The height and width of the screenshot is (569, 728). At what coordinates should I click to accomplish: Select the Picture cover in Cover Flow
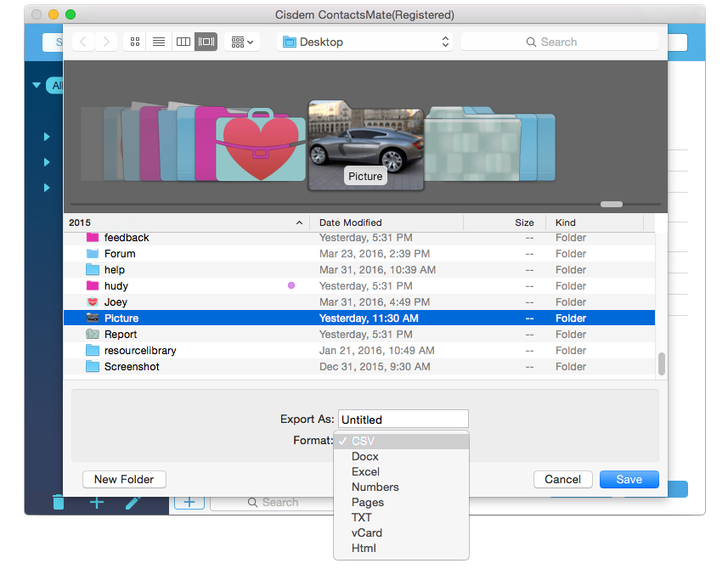[366, 145]
